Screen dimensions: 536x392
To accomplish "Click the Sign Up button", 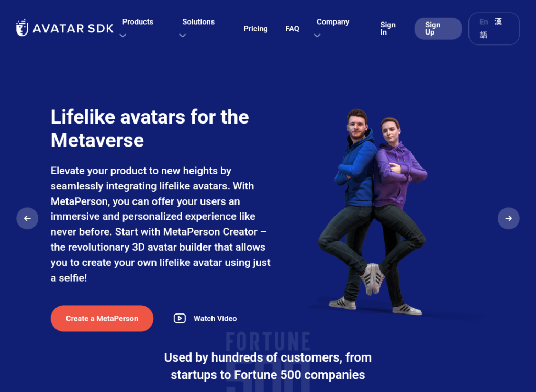I will pyautogui.click(x=438, y=29).
